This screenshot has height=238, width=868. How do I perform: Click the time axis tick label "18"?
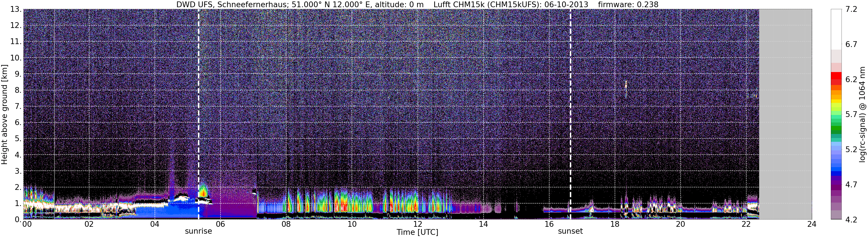(x=614, y=224)
